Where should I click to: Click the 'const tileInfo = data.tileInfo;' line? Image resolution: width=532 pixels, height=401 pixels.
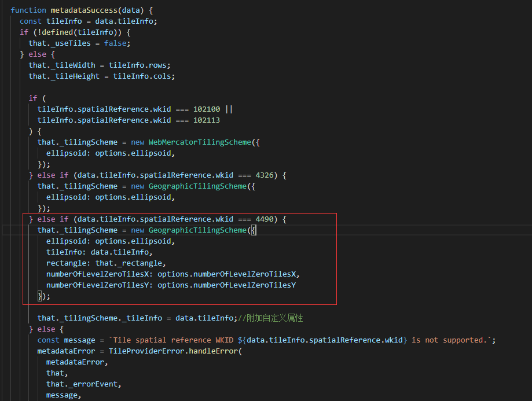(x=88, y=21)
